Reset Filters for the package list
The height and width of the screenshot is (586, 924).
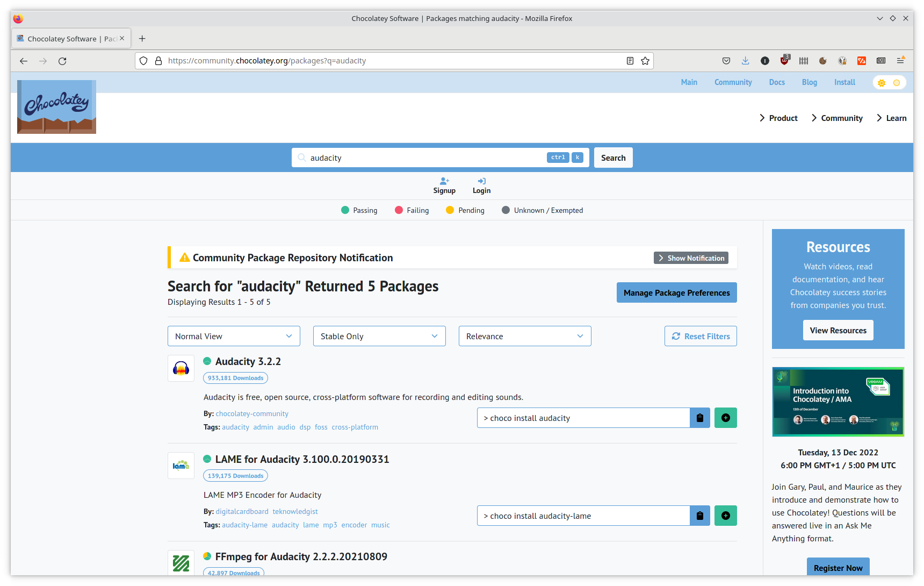coord(701,336)
